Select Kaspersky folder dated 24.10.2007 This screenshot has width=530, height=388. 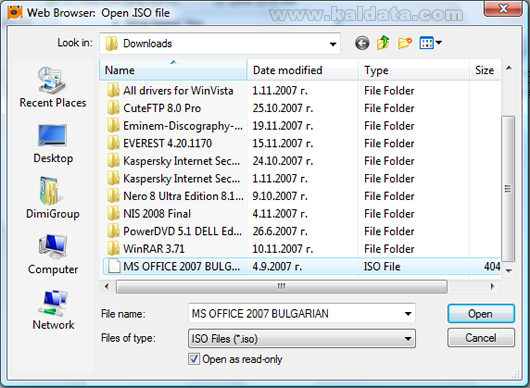coord(182,161)
